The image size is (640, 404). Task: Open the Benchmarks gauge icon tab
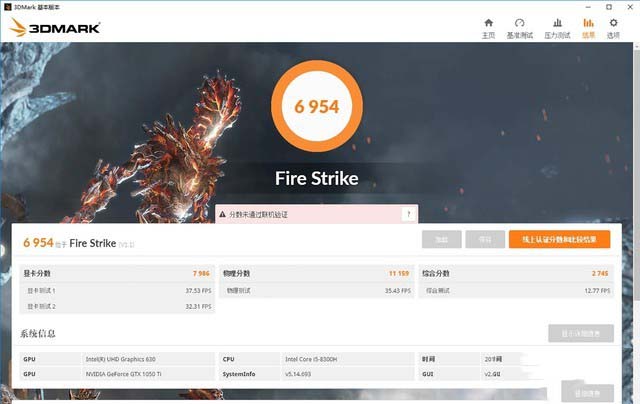(519, 23)
